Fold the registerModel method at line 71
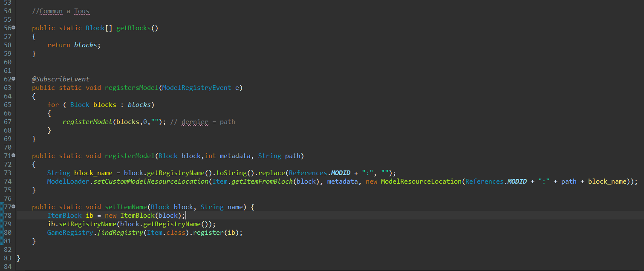Image resolution: width=644 pixels, height=271 pixels. [x=14, y=156]
